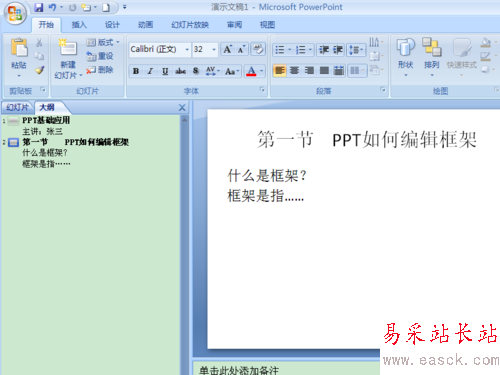
Task: Justify the paragraph text
Action: point(324,71)
